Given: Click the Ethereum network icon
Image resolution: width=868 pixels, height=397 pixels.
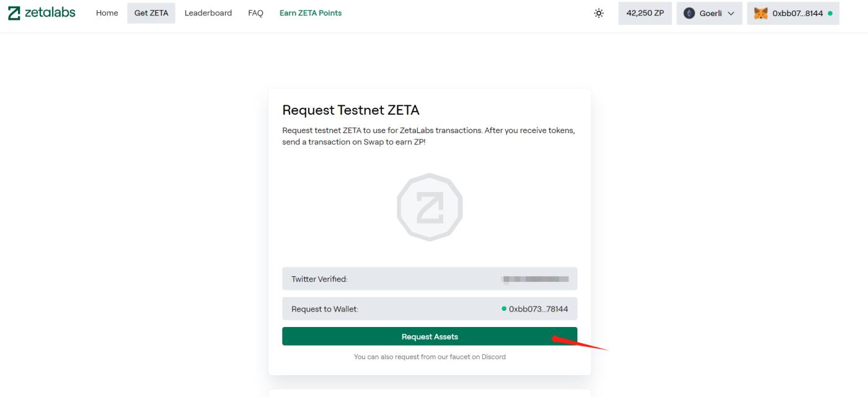Looking at the screenshot, I should (689, 13).
